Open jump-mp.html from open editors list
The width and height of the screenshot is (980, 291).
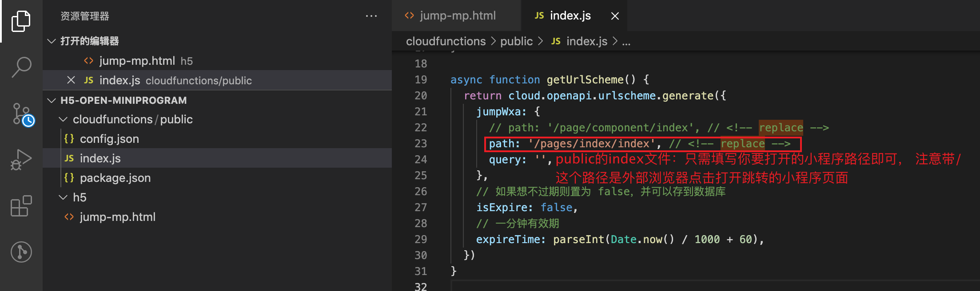[x=217, y=60]
